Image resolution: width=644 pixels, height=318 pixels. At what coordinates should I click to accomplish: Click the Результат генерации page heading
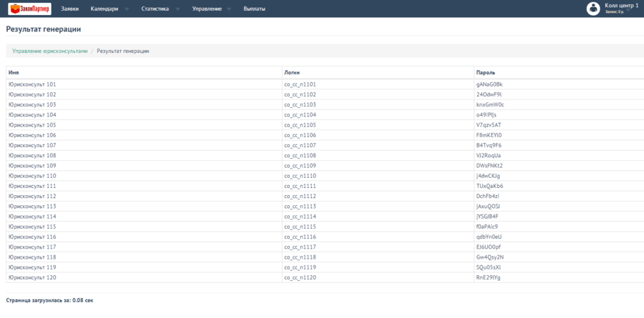tap(44, 29)
